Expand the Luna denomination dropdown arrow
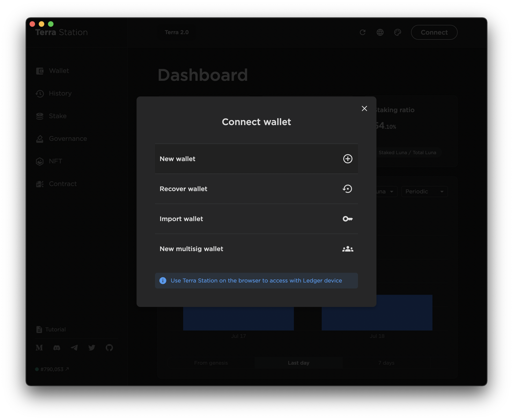 [392, 192]
